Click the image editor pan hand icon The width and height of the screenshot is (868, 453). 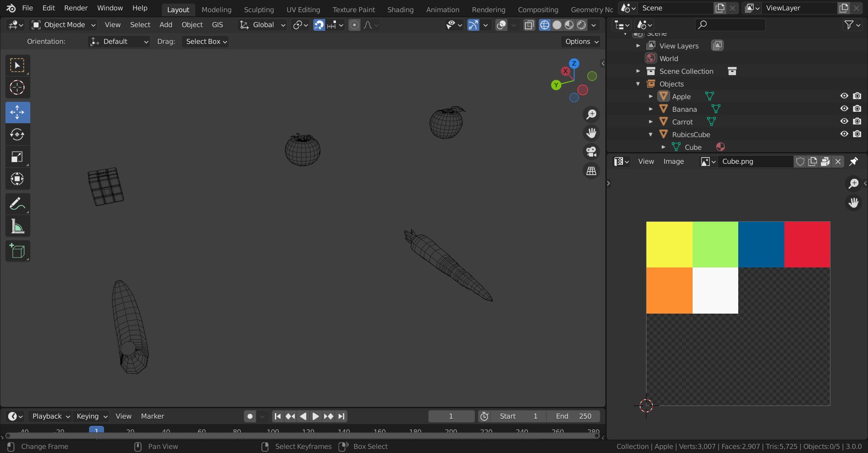(854, 202)
